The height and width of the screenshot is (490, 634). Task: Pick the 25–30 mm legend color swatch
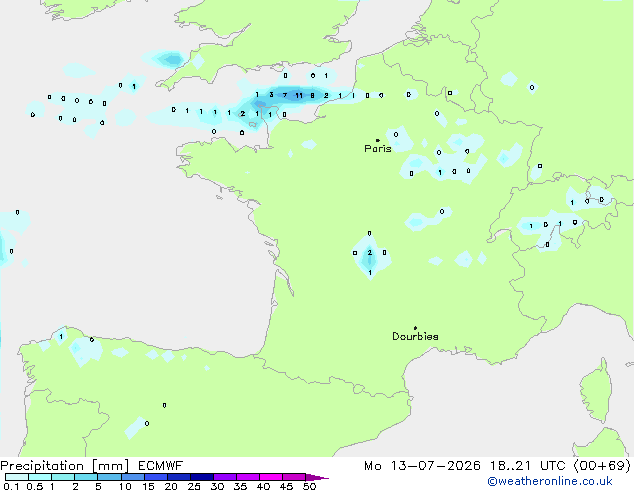click(x=202, y=477)
